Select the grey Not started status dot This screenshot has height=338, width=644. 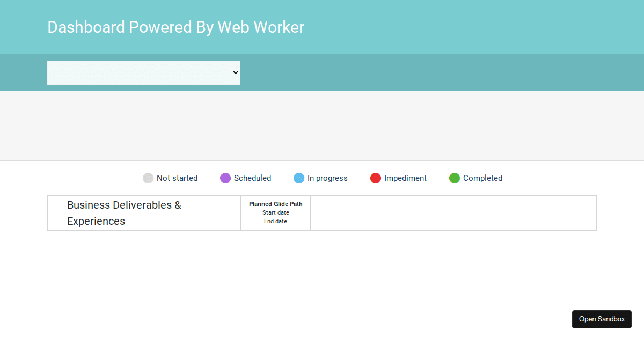click(148, 178)
